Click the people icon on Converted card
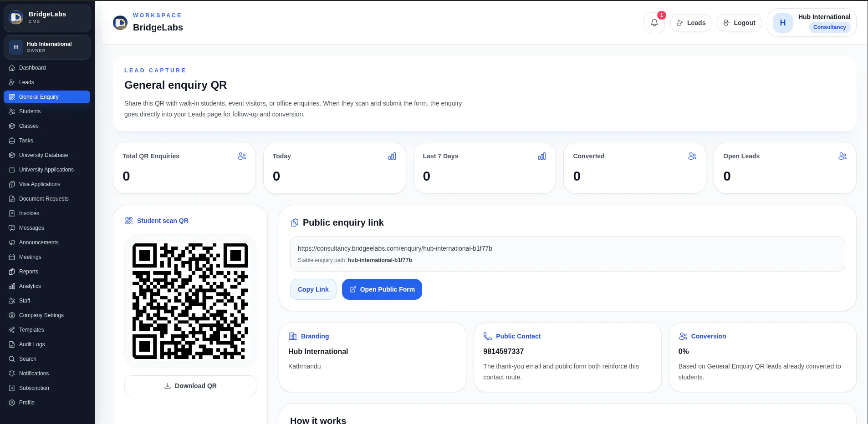This screenshot has height=424, width=868. pos(692,156)
